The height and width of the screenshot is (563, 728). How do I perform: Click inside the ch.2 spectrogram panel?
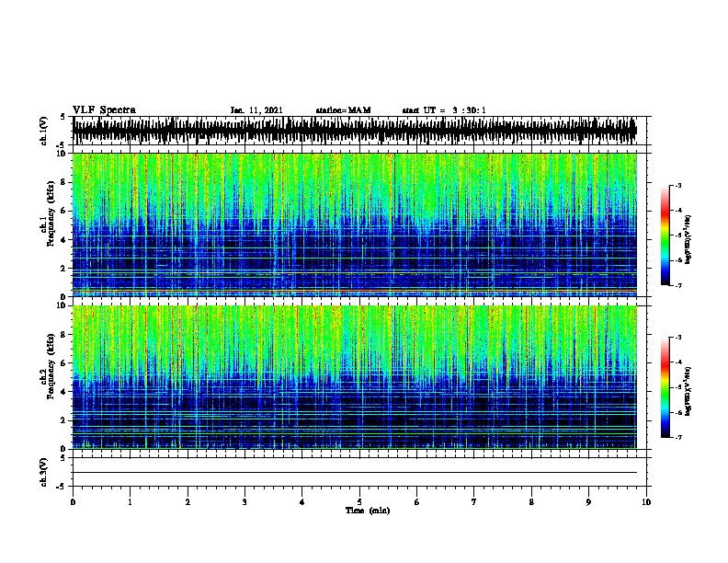359,377
